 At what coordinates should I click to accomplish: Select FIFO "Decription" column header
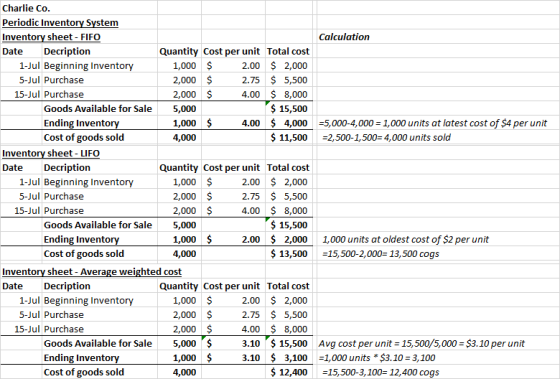[x=67, y=51]
